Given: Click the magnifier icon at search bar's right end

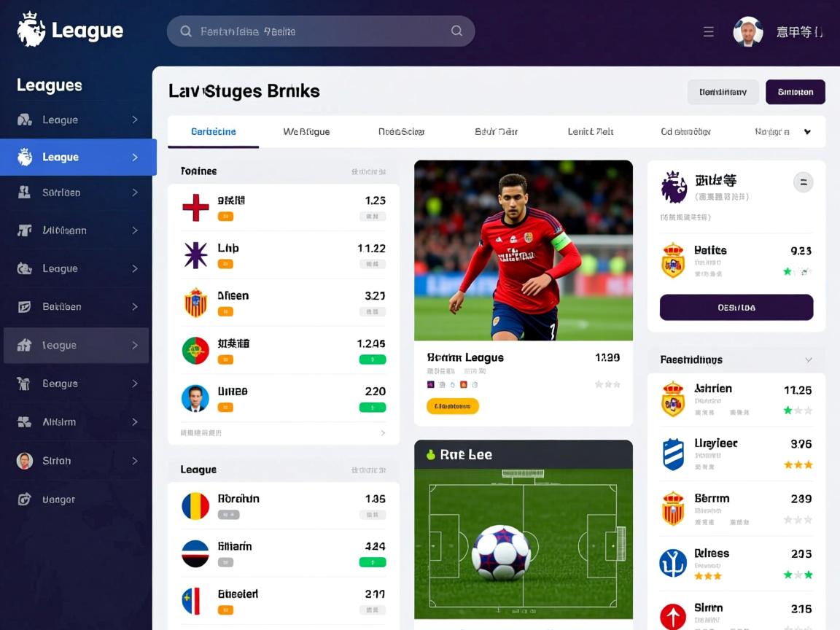Looking at the screenshot, I should point(456,31).
